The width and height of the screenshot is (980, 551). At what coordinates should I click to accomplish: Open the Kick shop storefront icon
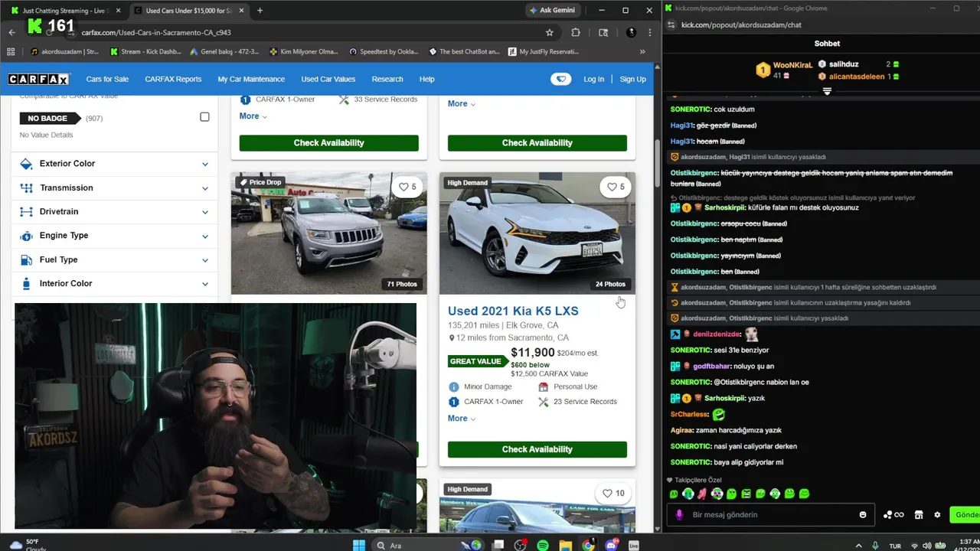(919, 515)
